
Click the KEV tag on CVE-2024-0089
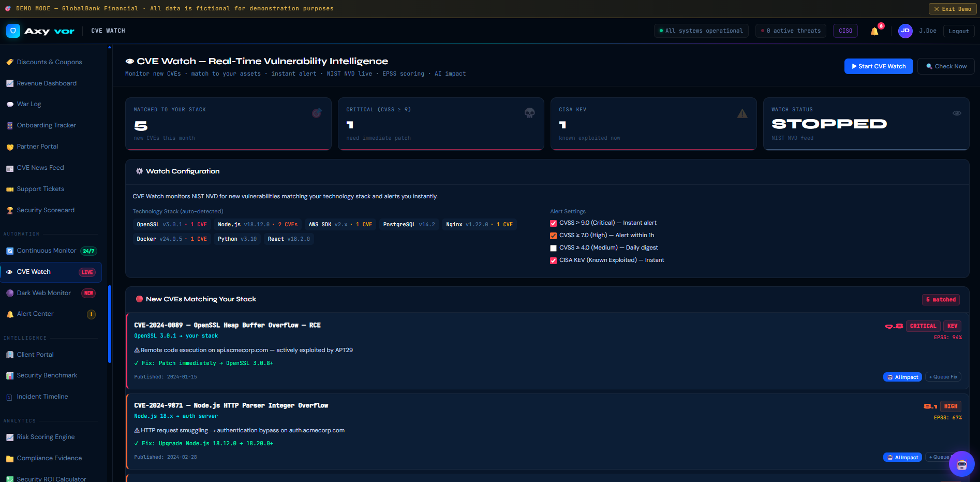pyautogui.click(x=952, y=326)
